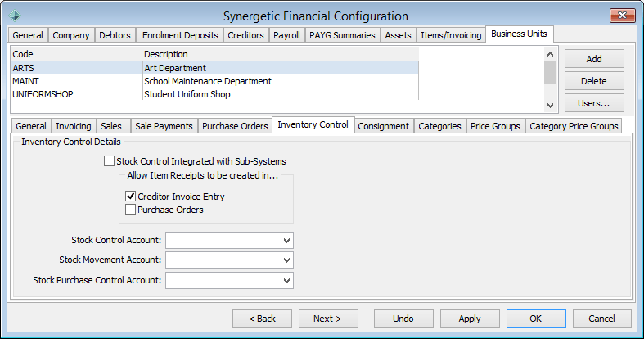
Task: Open the Purchase Orders sub-tab
Action: pos(235,126)
